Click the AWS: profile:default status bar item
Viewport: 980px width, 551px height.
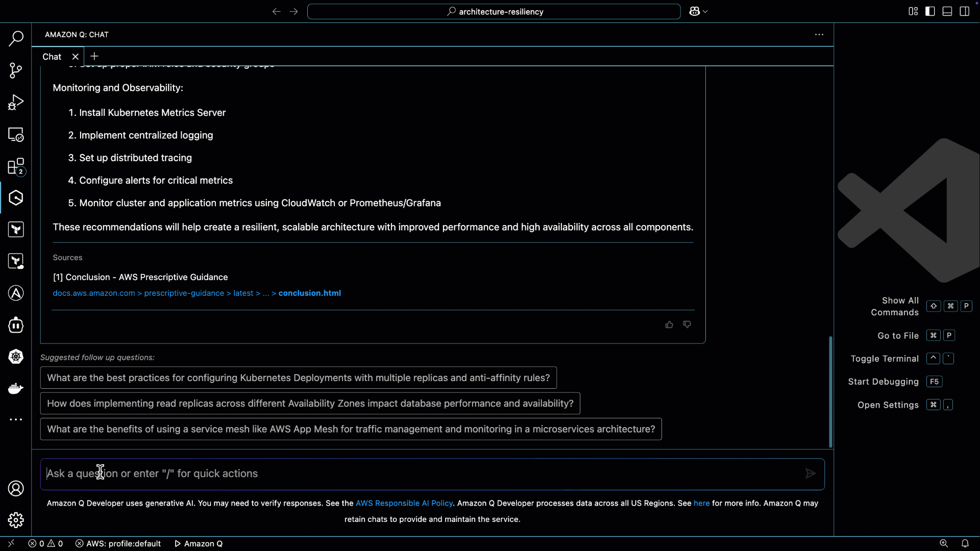[x=118, y=543]
